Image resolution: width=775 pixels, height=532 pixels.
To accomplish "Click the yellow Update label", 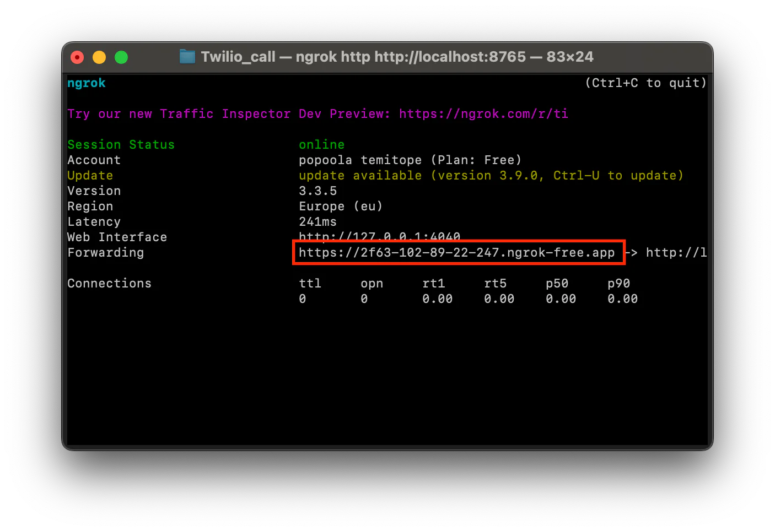I will point(90,176).
